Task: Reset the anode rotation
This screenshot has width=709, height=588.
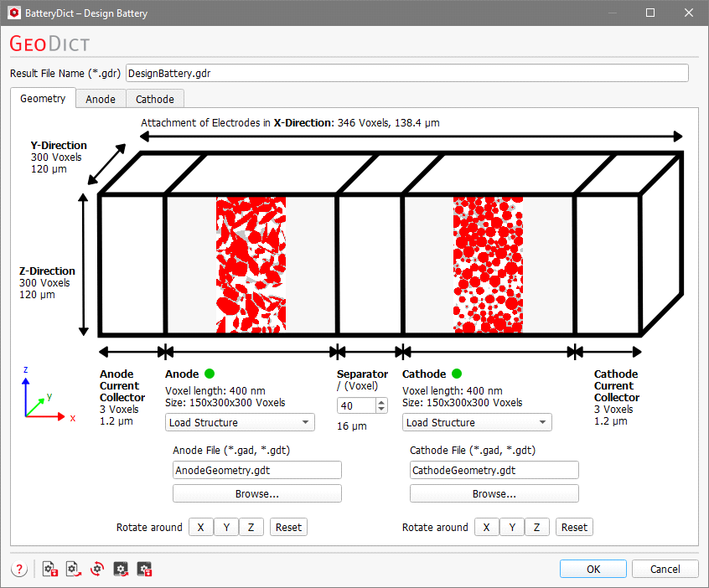Action: [x=288, y=527]
